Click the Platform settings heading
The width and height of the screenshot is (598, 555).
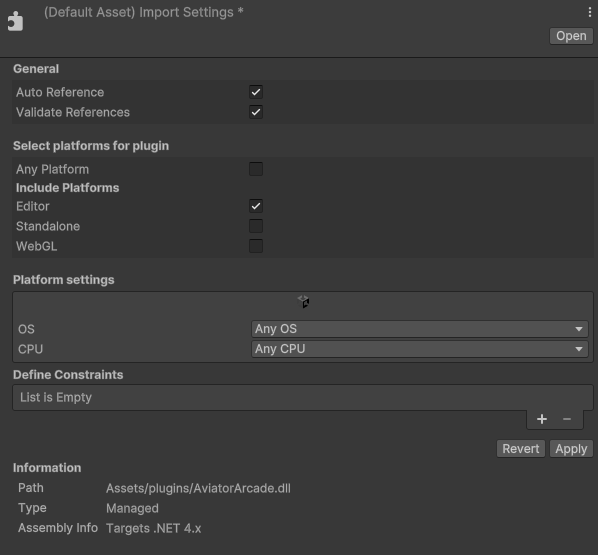(x=64, y=280)
